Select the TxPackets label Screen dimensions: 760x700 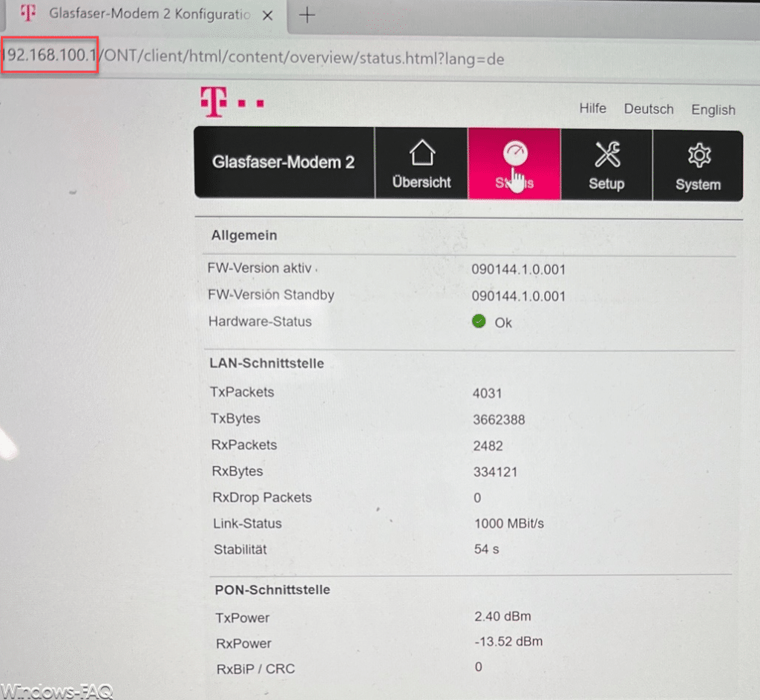click(242, 392)
